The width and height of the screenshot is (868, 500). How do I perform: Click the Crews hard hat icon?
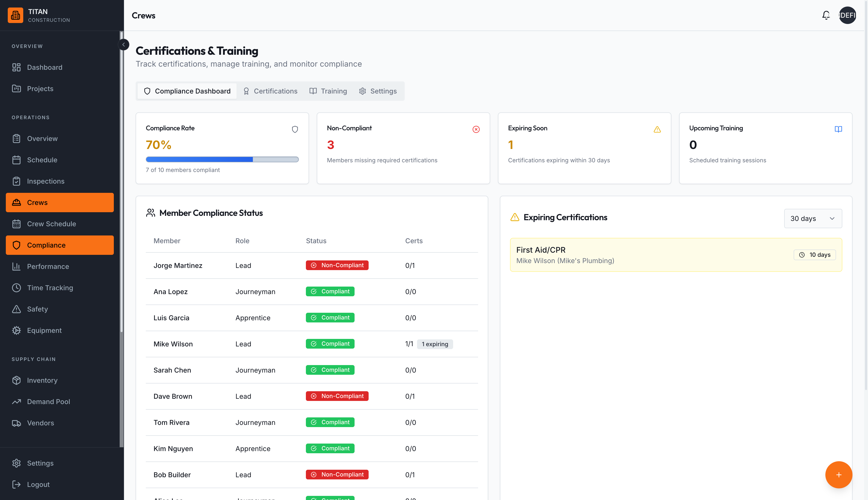pyautogui.click(x=16, y=203)
